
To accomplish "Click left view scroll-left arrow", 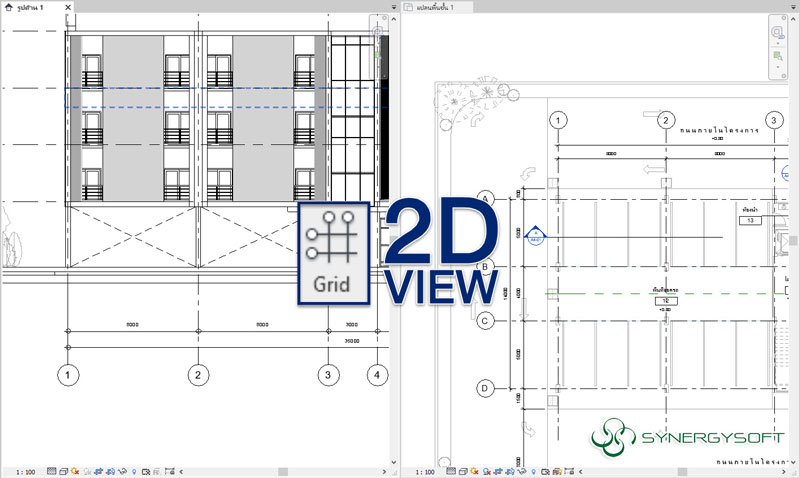I will point(181,472).
